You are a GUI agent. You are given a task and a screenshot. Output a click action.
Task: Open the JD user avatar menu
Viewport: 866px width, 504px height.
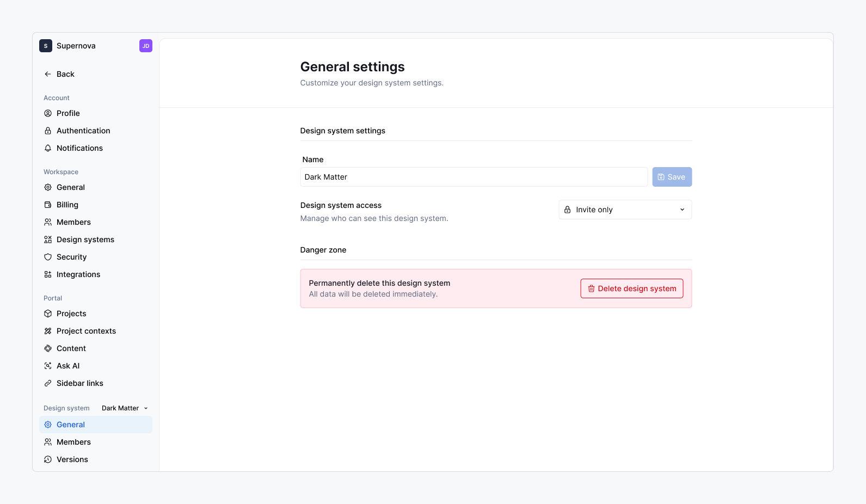[x=146, y=46]
